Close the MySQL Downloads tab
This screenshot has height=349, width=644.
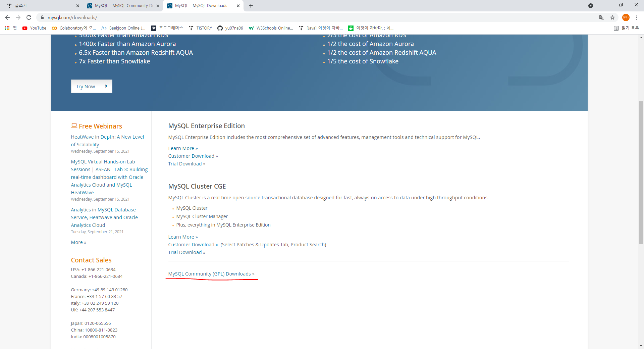pos(238,6)
